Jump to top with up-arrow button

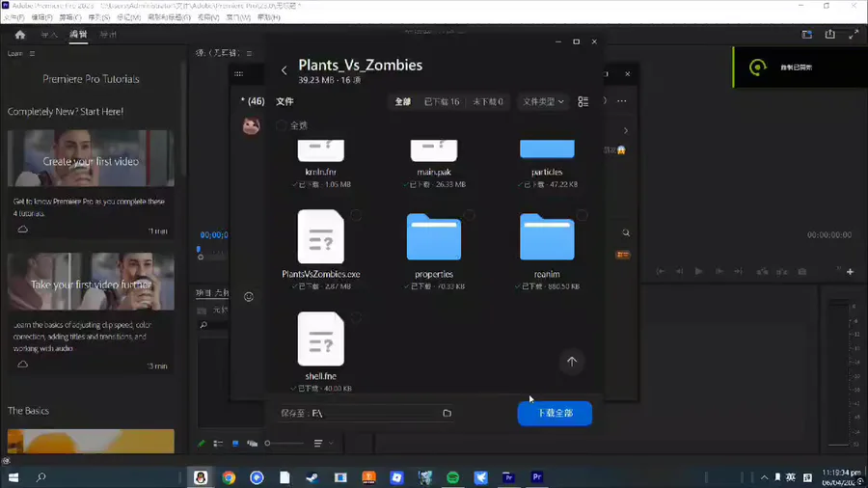[572, 362]
